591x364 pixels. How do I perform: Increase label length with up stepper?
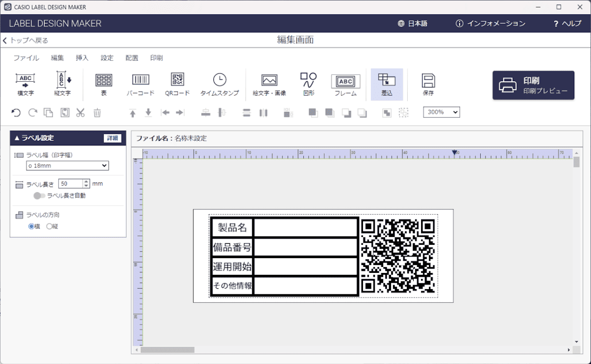point(87,181)
